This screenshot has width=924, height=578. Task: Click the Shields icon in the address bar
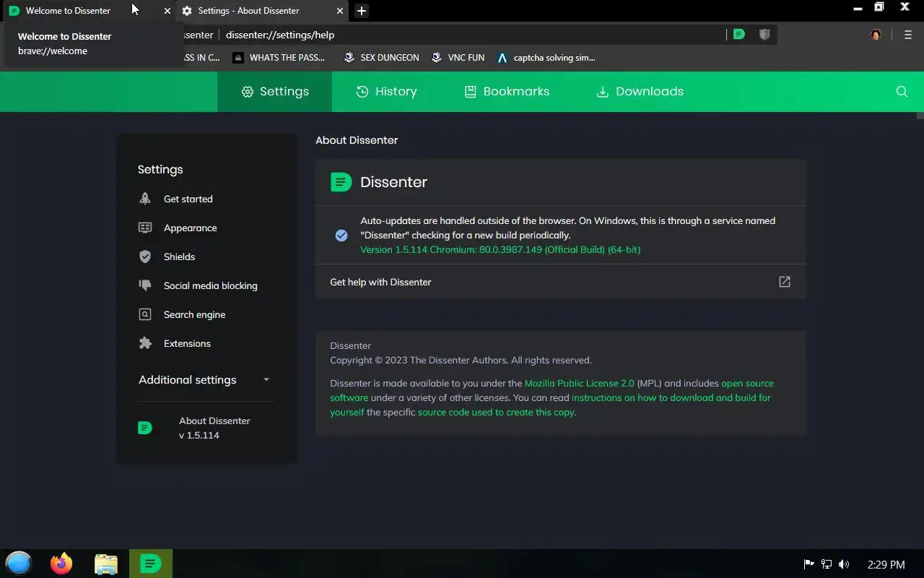(764, 34)
